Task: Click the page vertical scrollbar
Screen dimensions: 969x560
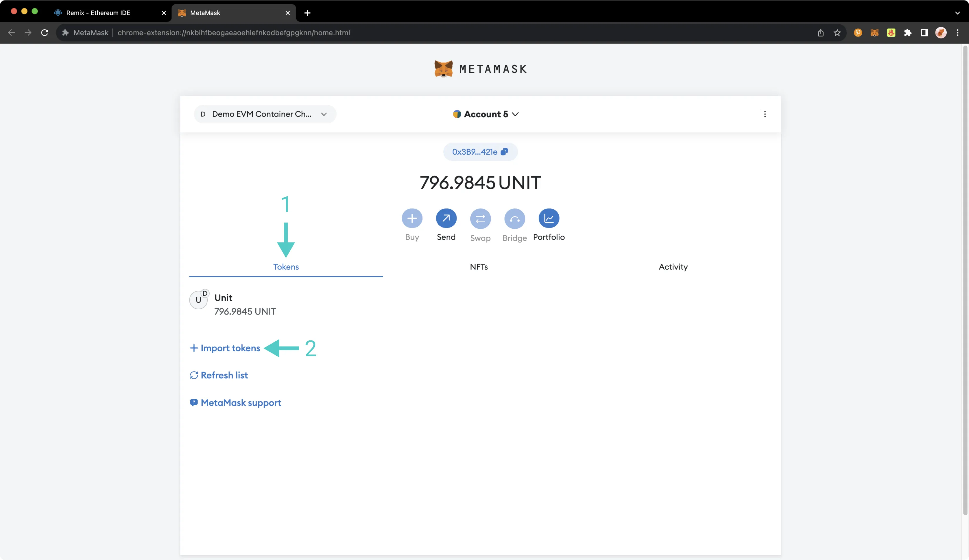Action: pyautogui.click(x=965, y=280)
